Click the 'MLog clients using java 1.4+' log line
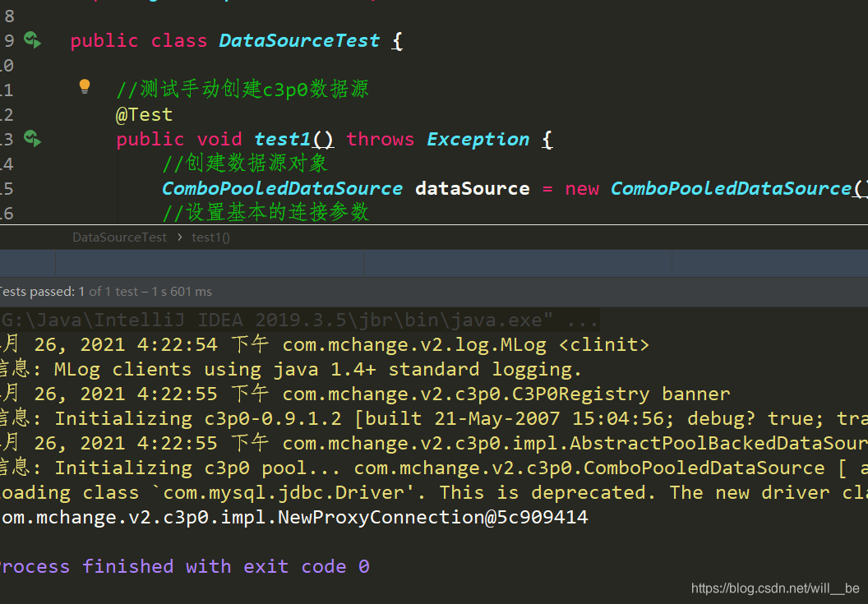The image size is (868, 604). (291, 369)
